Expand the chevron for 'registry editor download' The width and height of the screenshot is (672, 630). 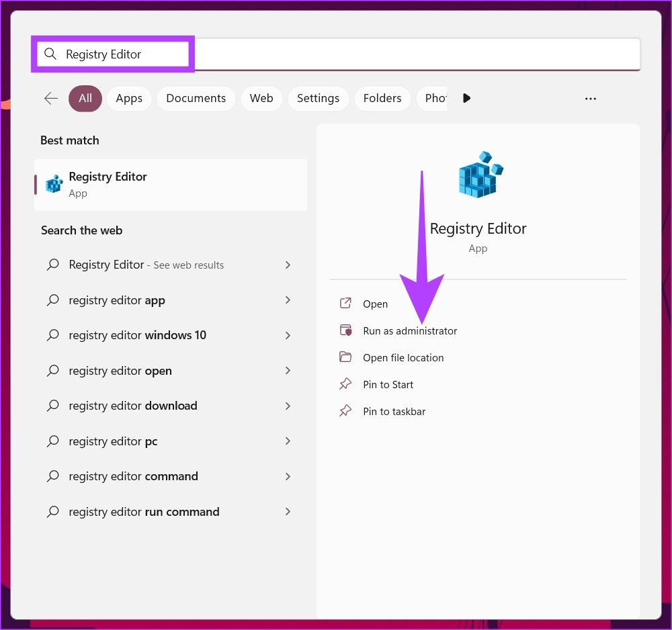point(288,406)
